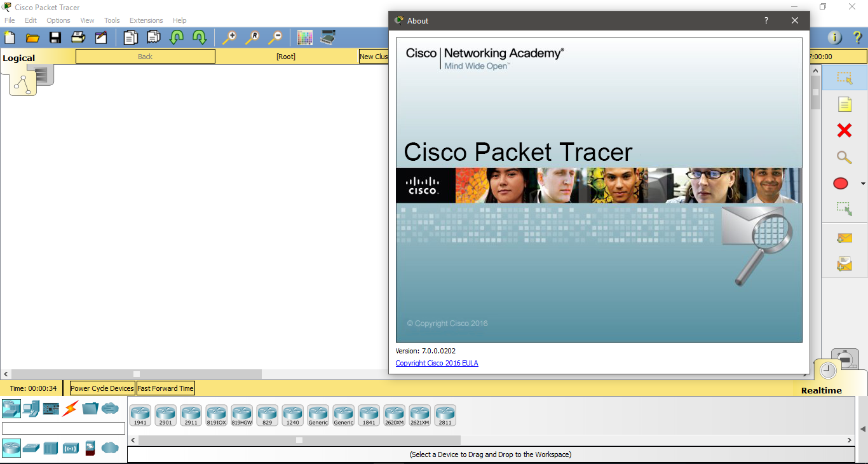Open an existing file with folder icon

(x=32, y=38)
